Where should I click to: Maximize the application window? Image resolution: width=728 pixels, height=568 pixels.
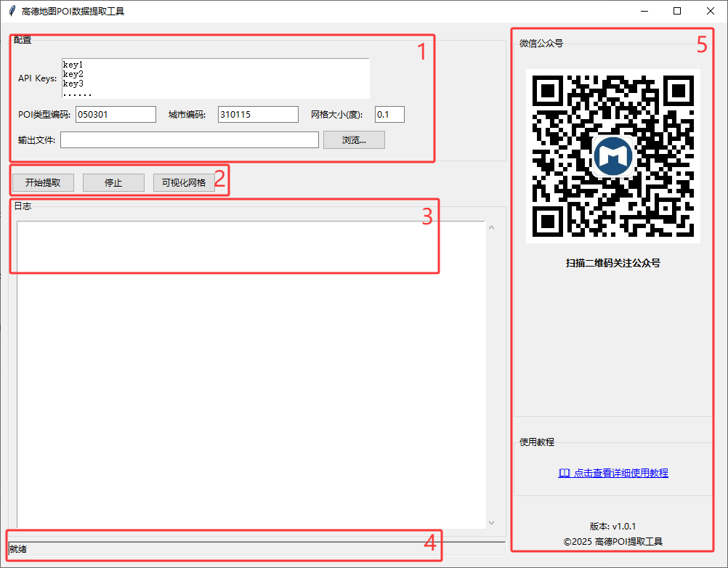click(x=677, y=11)
